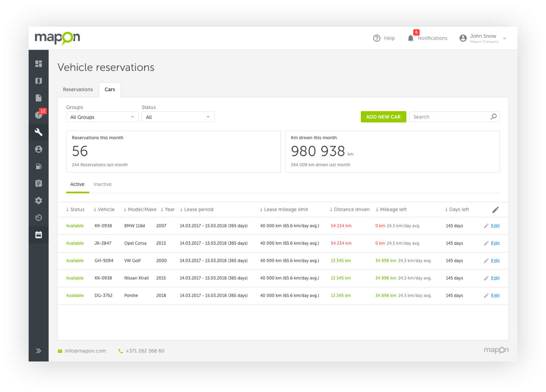546x392 pixels.
Task: Select the wrench maintenance icon in the sidebar
Action: click(x=38, y=132)
